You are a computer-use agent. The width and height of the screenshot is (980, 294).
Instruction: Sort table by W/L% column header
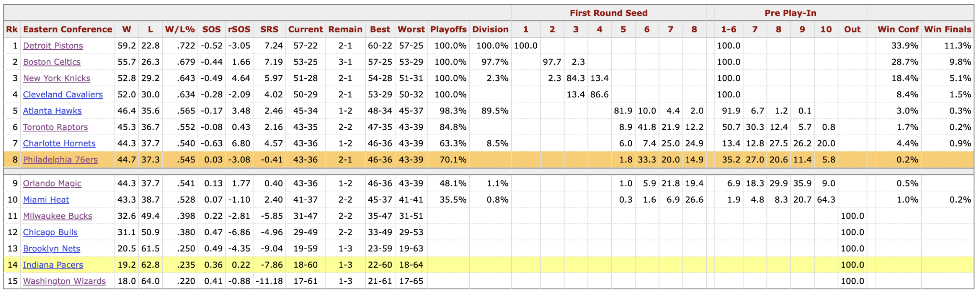pos(180,29)
